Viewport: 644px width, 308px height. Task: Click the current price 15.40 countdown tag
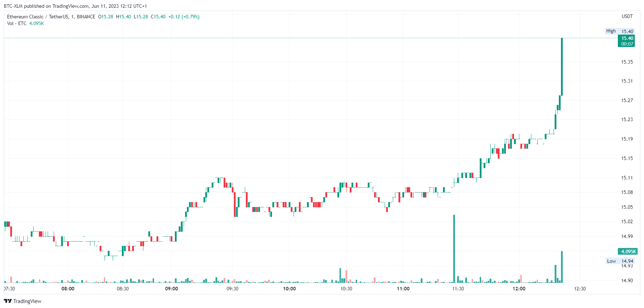pos(626,41)
